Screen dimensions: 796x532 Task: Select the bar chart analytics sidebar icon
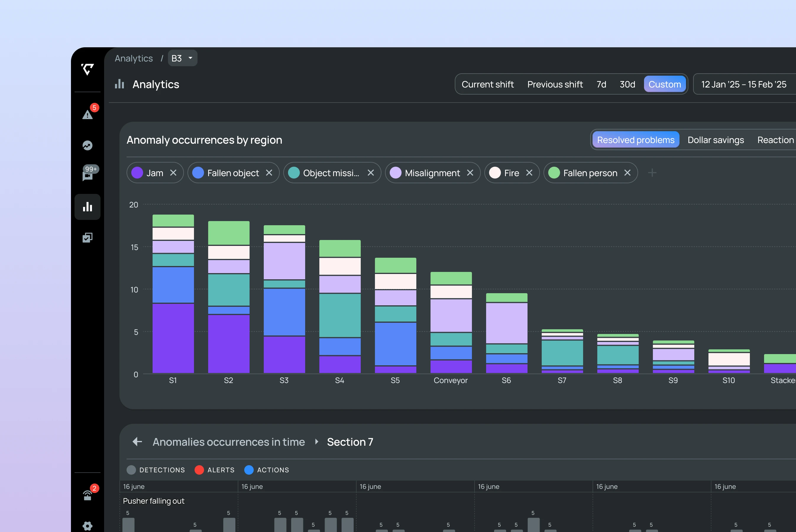(88, 207)
